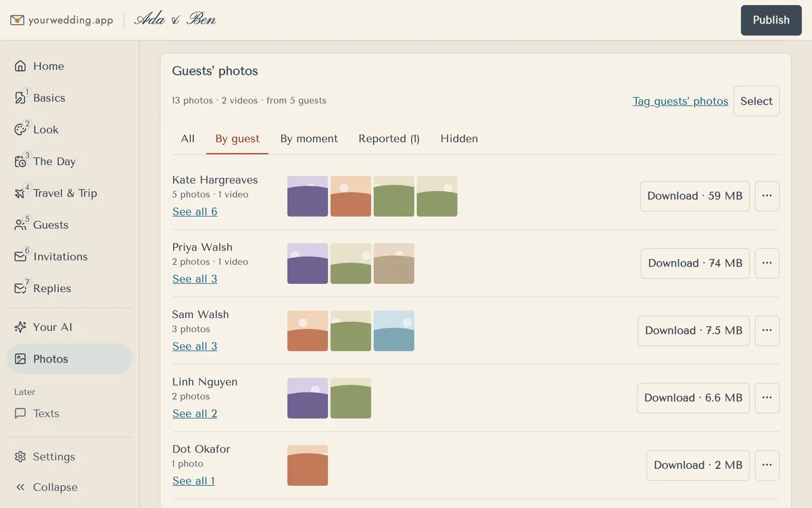
Task: Select the Travel & Trip airplane icon
Action: tap(20, 193)
